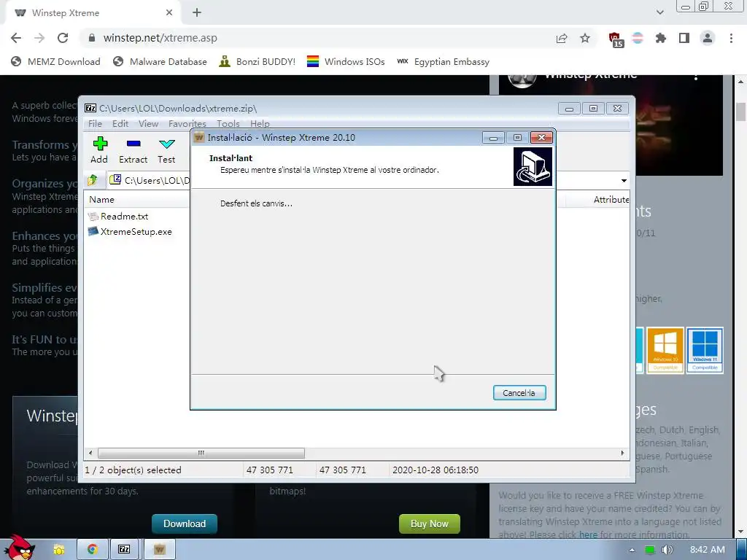Toggle the Chrome side panel
The height and width of the screenshot is (560, 747).
coord(684,38)
